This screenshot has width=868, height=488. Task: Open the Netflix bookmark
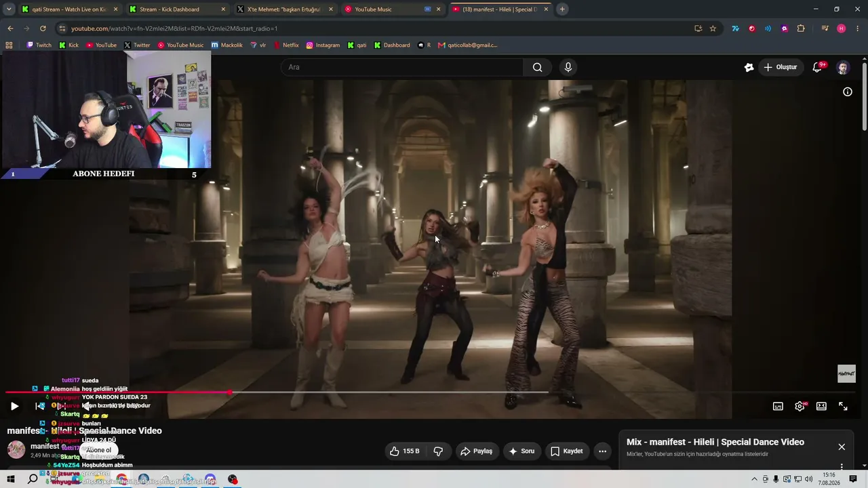pyautogui.click(x=286, y=45)
